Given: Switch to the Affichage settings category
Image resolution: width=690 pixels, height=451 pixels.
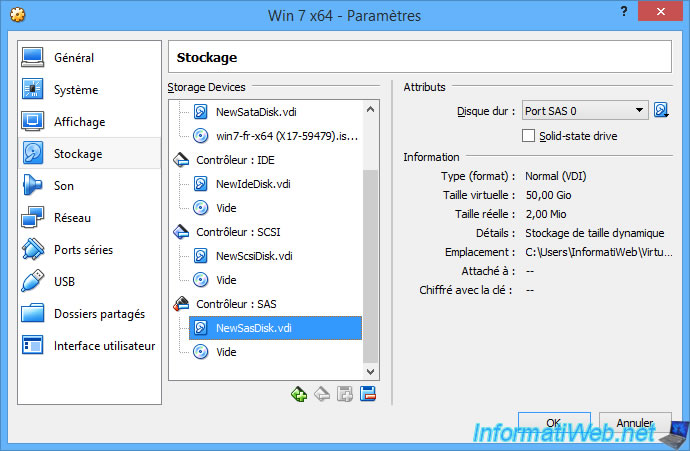Looking at the screenshot, I should tap(79, 121).
